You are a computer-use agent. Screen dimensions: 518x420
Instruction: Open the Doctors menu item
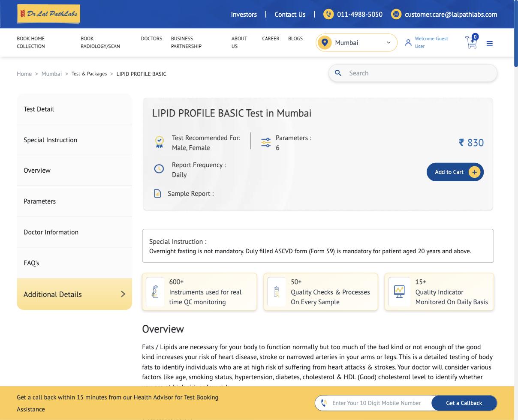point(151,39)
